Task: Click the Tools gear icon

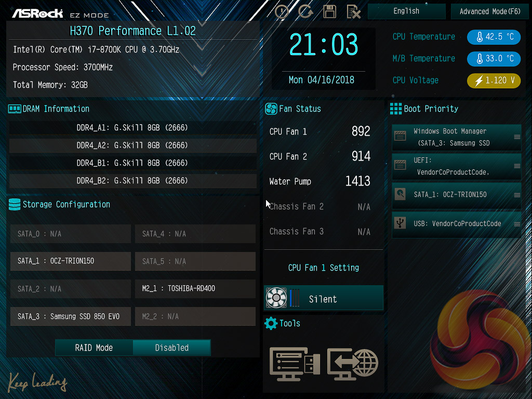Action: point(271,323)
